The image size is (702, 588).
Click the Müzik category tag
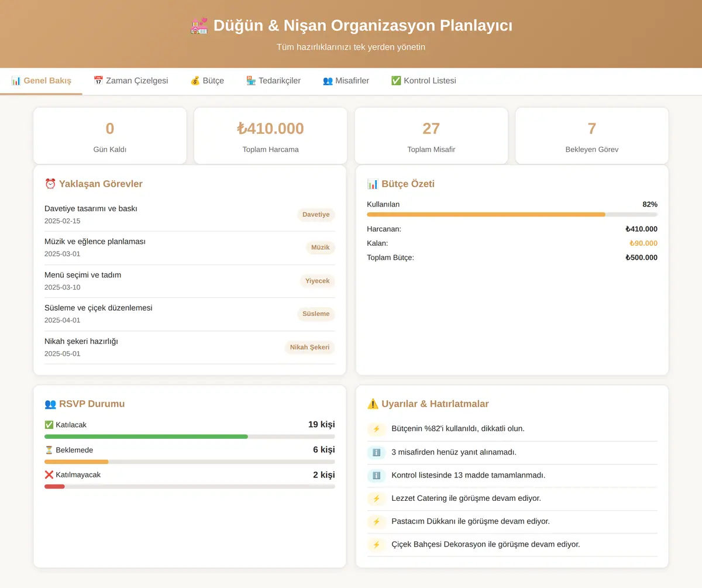tap(320, 247)
